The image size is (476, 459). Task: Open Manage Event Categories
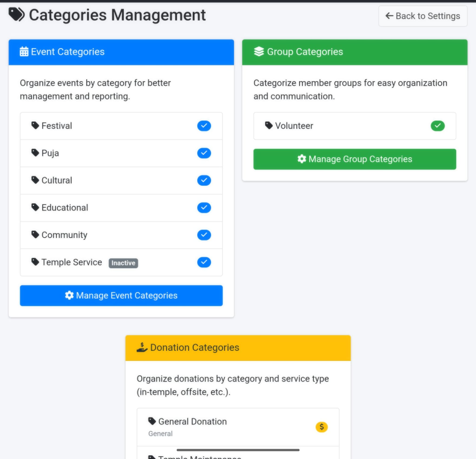click(x=121, y=296)
